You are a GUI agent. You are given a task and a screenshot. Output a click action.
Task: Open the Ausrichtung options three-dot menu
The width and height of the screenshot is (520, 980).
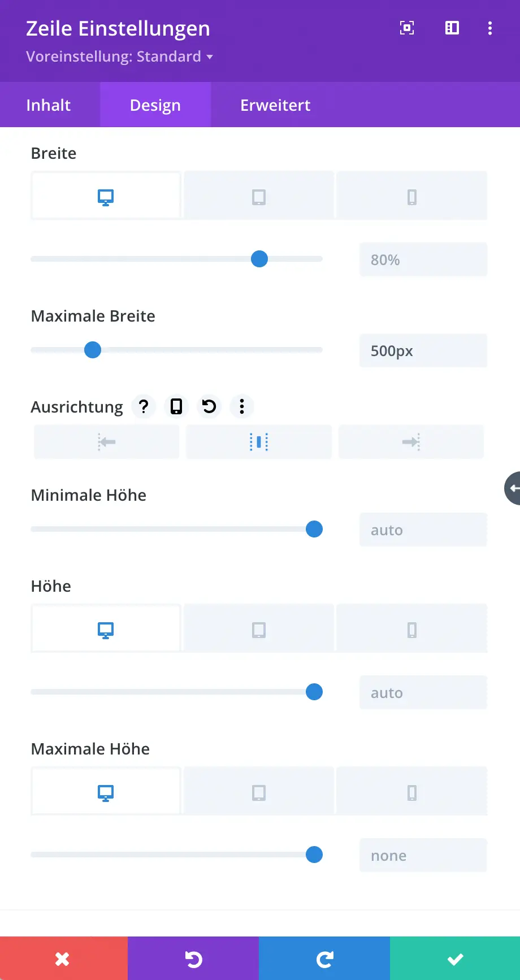(242, 406)
